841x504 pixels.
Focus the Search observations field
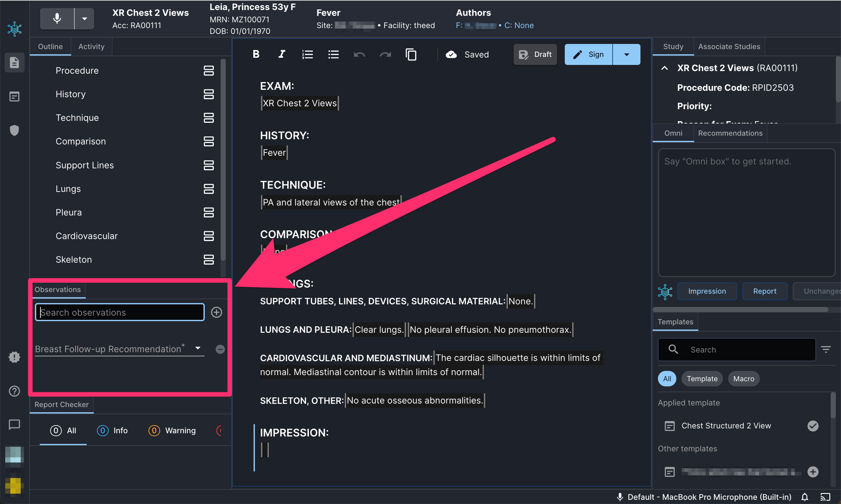[x=120, y=312]
